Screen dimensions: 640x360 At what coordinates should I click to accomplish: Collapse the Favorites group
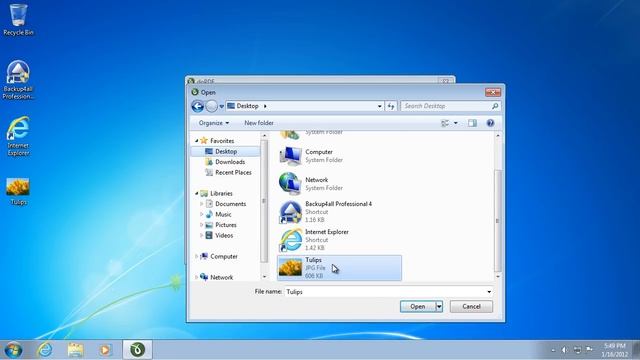tap(196, 140)
